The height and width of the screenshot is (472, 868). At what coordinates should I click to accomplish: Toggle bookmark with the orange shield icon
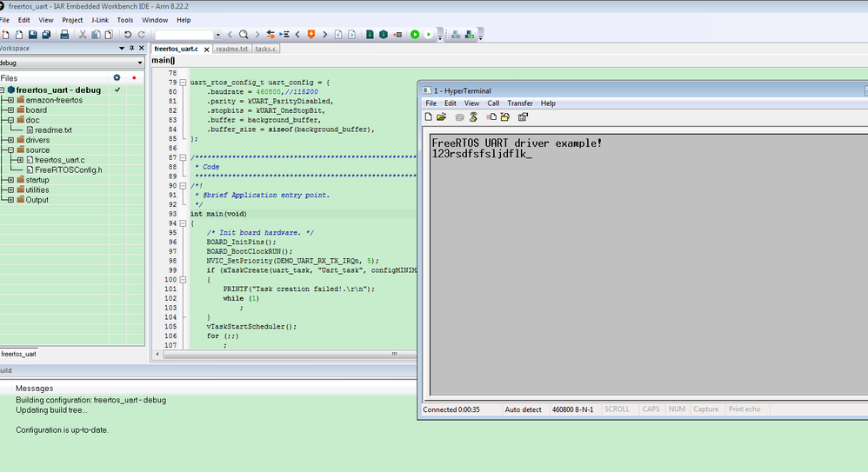(311, 34)
